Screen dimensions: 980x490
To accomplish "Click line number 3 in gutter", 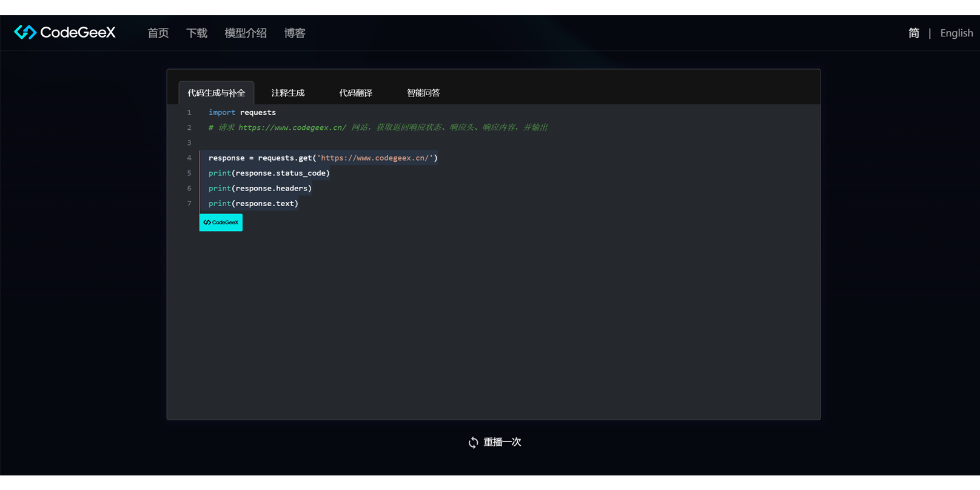I will coord(189,143).
